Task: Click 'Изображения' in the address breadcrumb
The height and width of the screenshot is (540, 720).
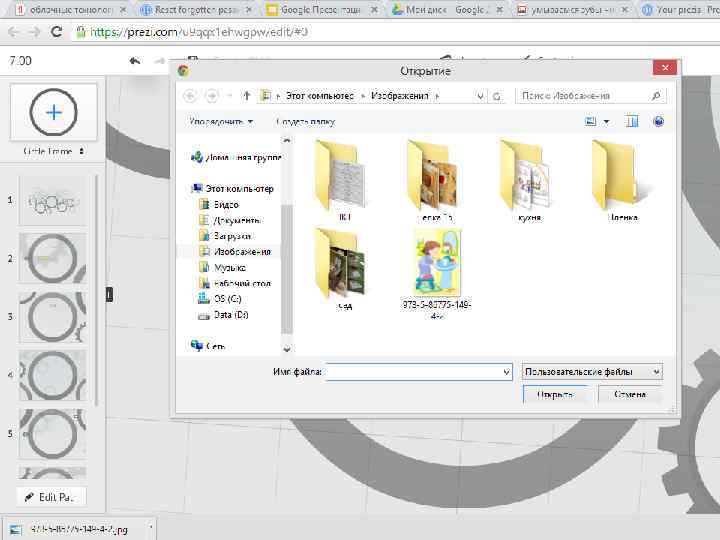Action: [x=399, y=96]
